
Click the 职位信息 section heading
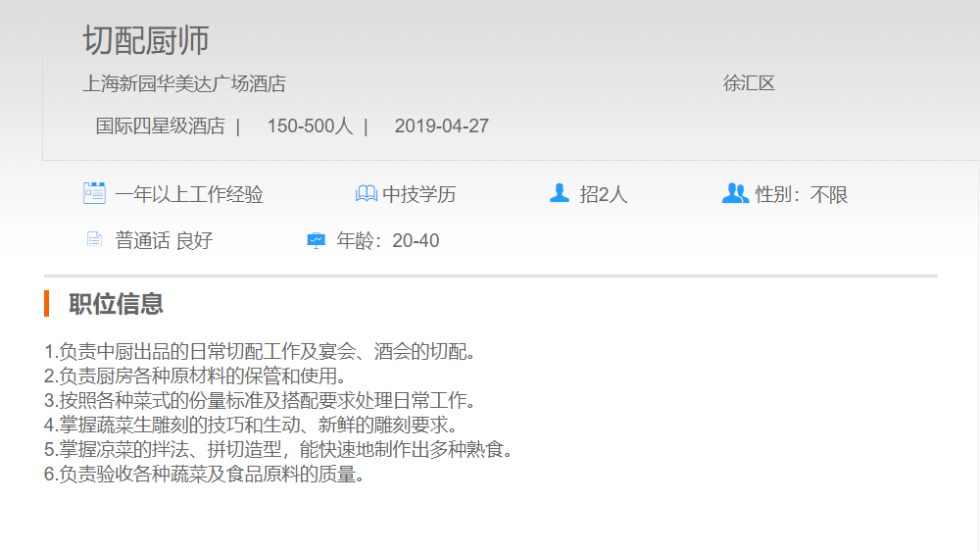[x=116, y=304]
